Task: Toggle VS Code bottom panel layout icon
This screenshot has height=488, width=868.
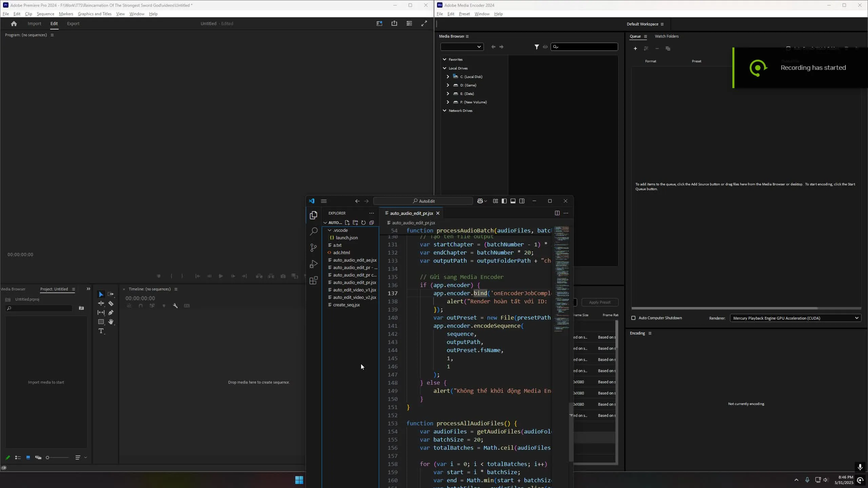Action: (513, 201)
